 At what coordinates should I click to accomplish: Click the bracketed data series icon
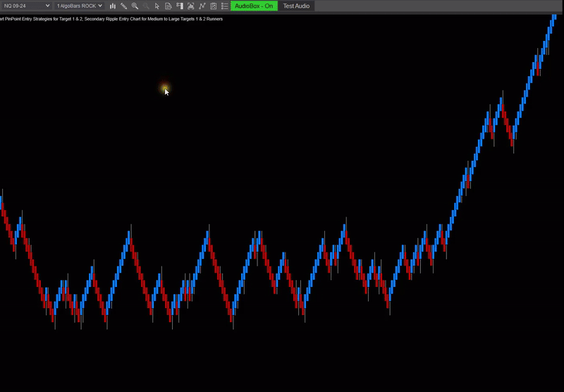190,6
